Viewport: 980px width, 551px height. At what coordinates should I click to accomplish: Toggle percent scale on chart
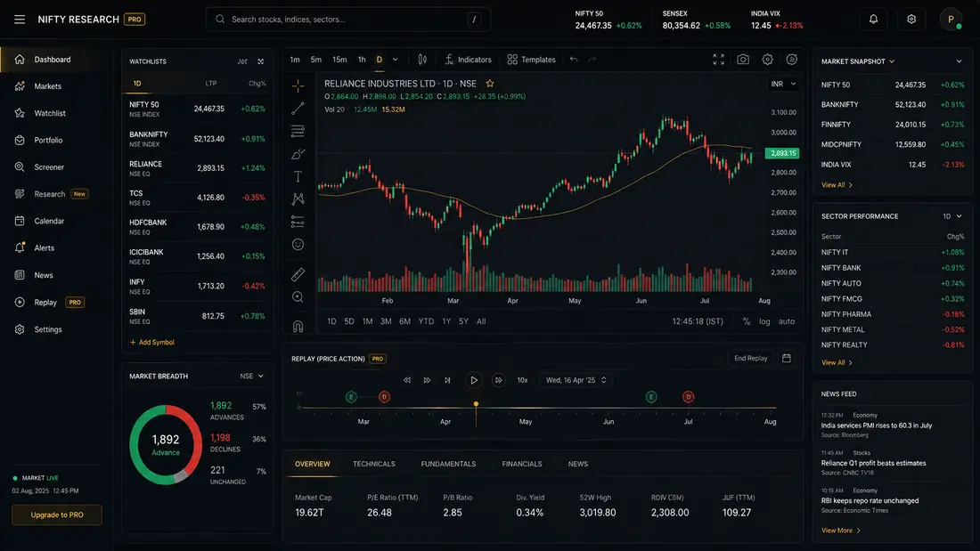[x=747, y=321]
